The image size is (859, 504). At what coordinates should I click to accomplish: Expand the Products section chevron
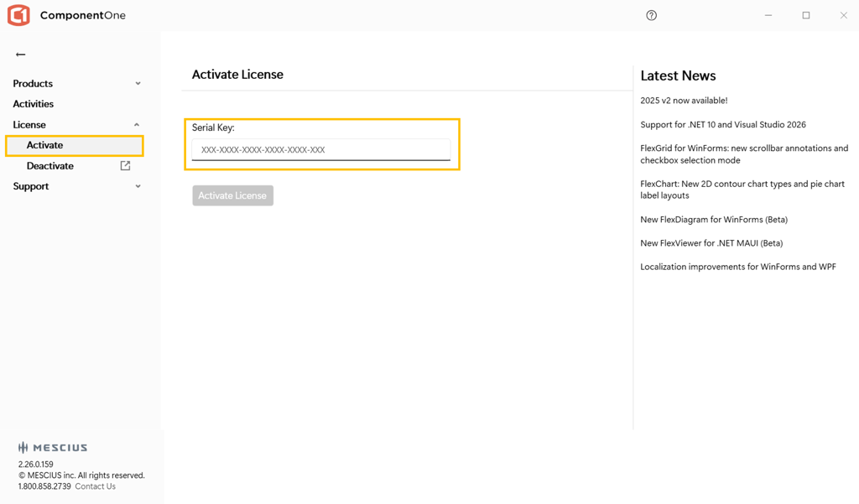[138, 84]
